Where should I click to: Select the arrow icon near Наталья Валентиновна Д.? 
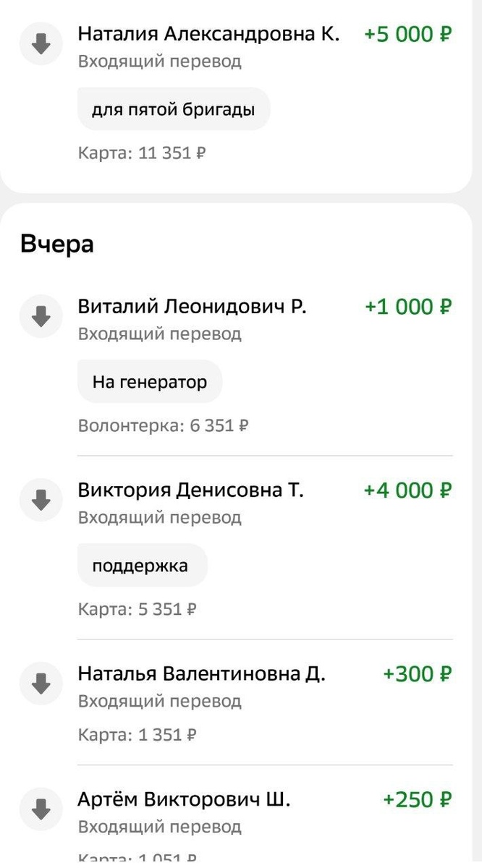click(x=41, y=683)
